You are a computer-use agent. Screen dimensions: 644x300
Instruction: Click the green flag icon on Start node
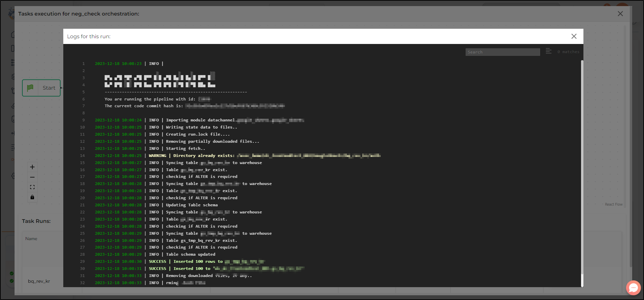pos(30,88)
